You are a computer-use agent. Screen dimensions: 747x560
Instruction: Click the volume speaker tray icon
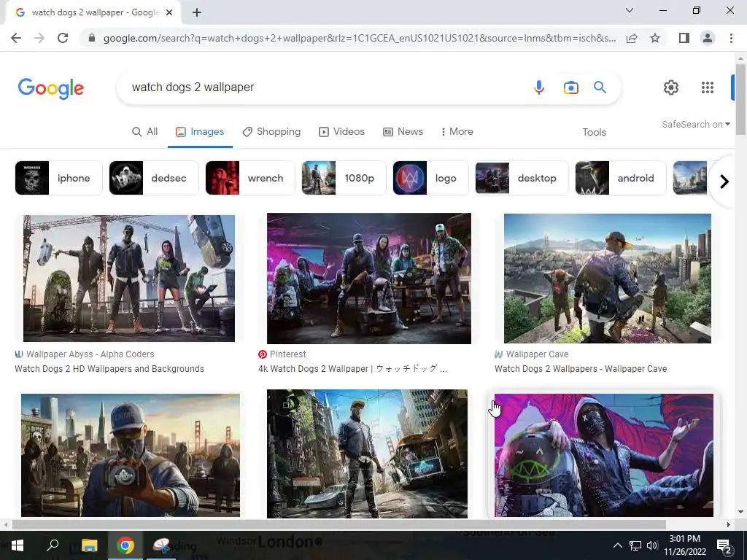(x=652, y=545)
